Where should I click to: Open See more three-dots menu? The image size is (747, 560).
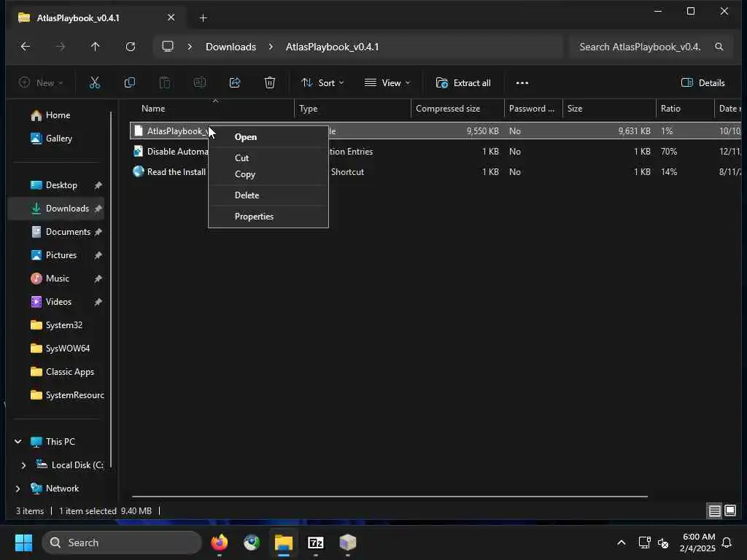522,83
